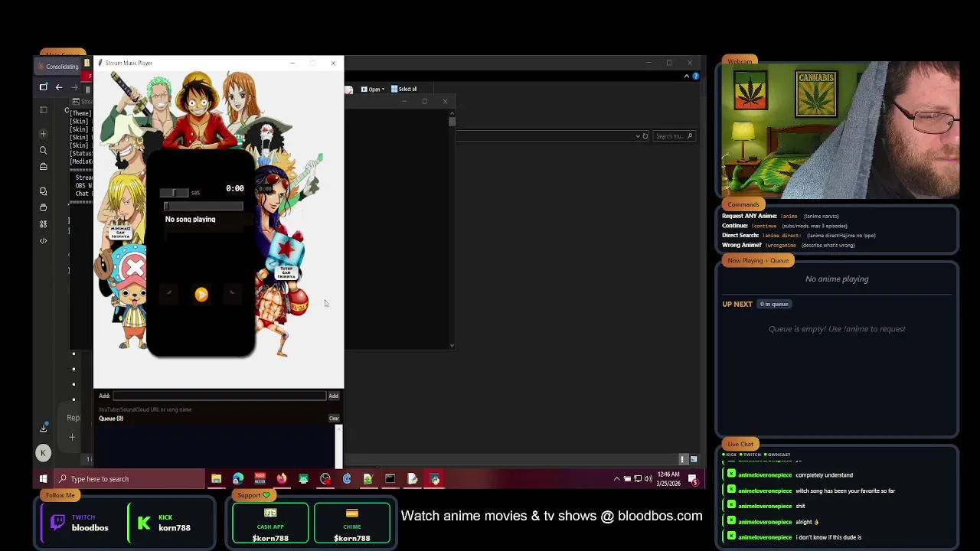Image resolution: width=980 pixels, height=551 pixels.
Task: Show hidden system tray icons
Action: click(x=616, y=479)
